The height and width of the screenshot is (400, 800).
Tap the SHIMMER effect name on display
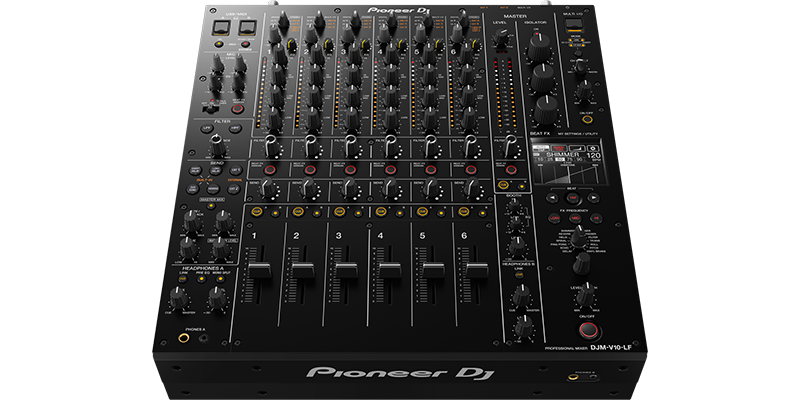click(x=563, y=155)
